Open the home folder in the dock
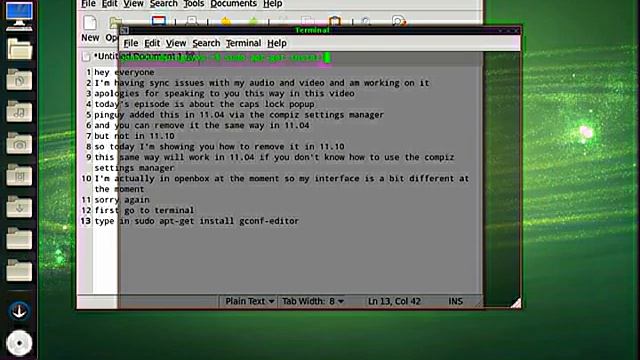The width and height of the screenshot is (640, 360). 19,49
